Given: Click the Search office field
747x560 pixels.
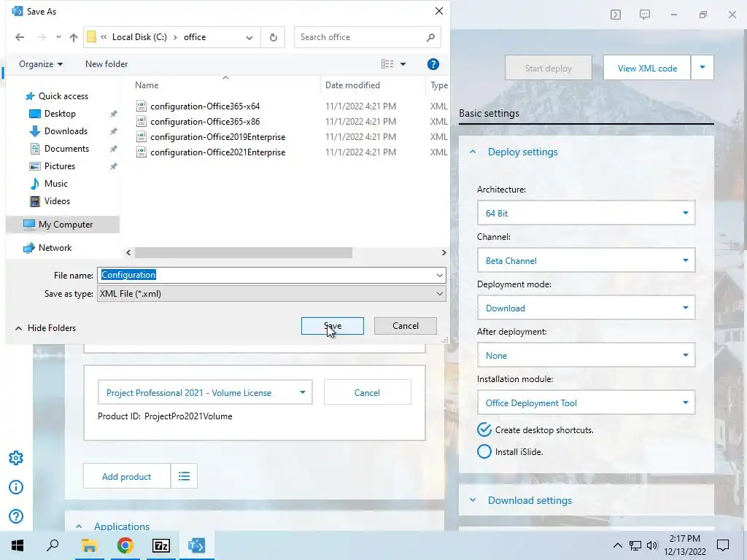Looking at the screenshot, I should (367, 37).
